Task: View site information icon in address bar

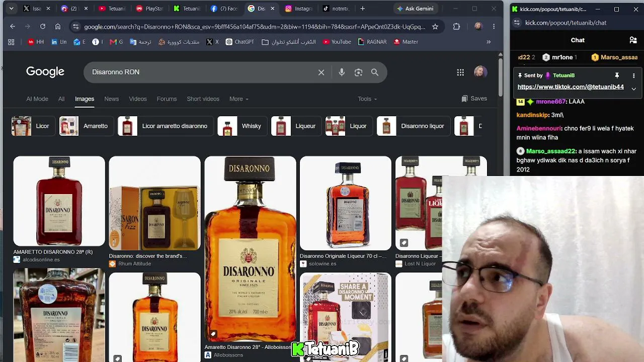Action: click(75, 27)
